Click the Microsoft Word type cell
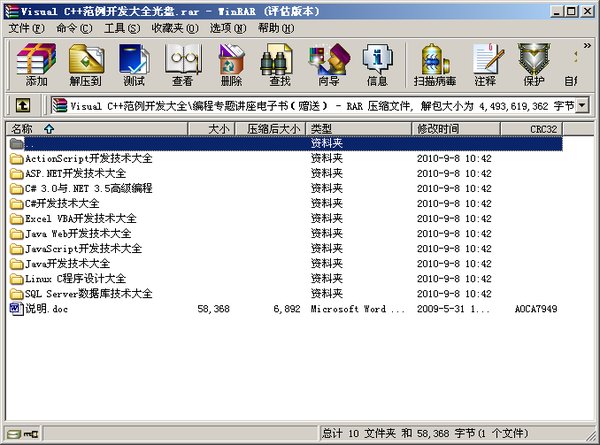The width and height of the screenshot is (600, 445). tap(358, 309)
